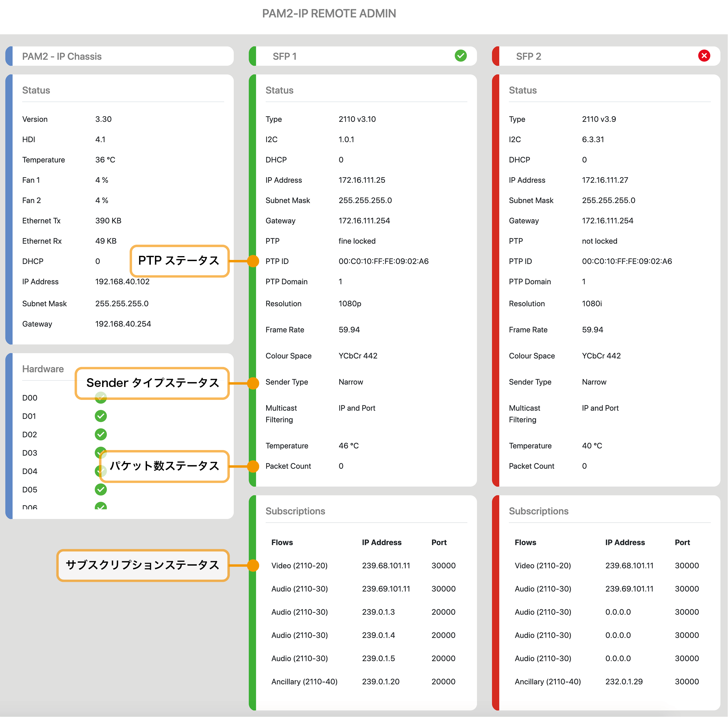Click SFP 1 address 239.69.101.11
Screen dimensions: 728x717
386,589
